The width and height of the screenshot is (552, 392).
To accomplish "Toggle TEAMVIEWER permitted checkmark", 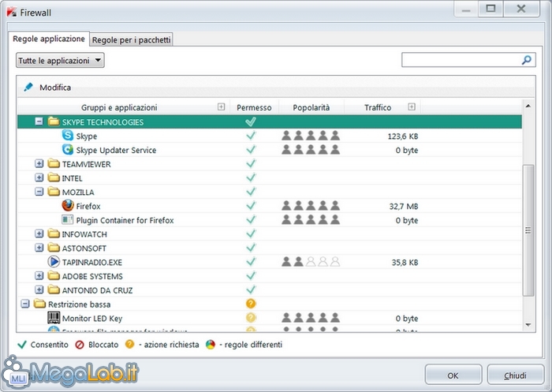I will click(x=251, y=164).
